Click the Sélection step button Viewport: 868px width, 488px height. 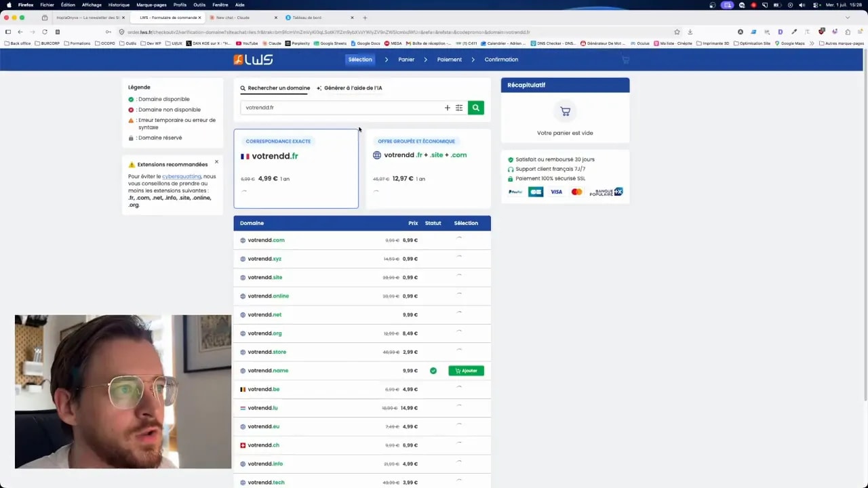point(360,60)
